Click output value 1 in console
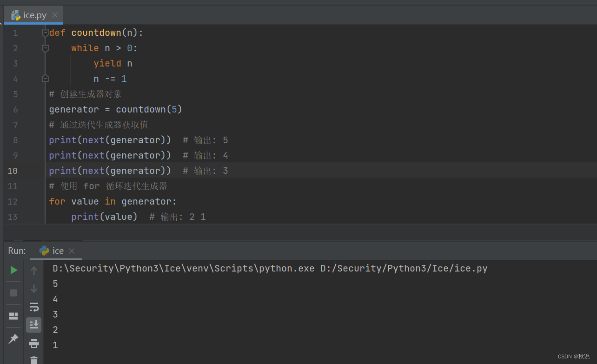597x364 pixels. pyautogui.click(x=55, y=345)
